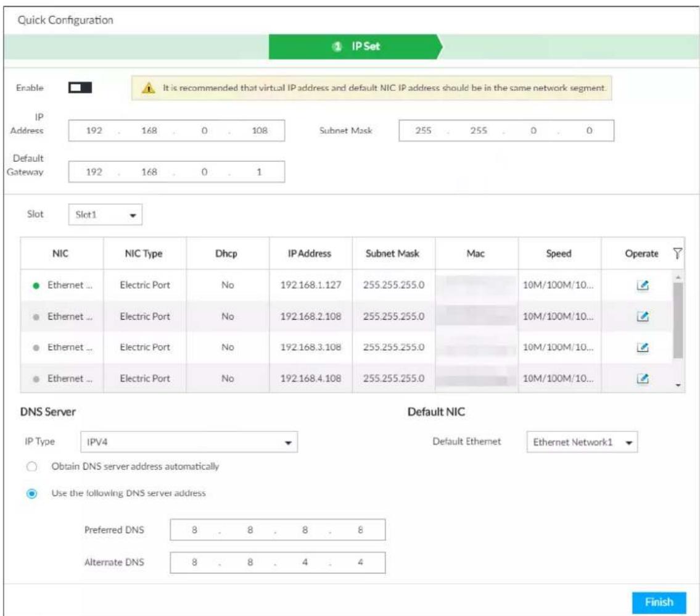700x616 pixels.
Task: Click the NIC table vertical scrollbar thumb
Action: pos(678,320)
